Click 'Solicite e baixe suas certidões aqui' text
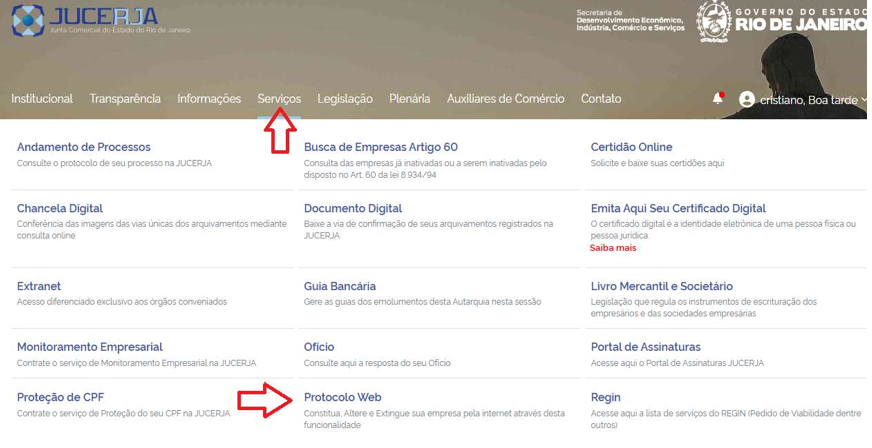872x448 pixels. [x=657, y=163]
